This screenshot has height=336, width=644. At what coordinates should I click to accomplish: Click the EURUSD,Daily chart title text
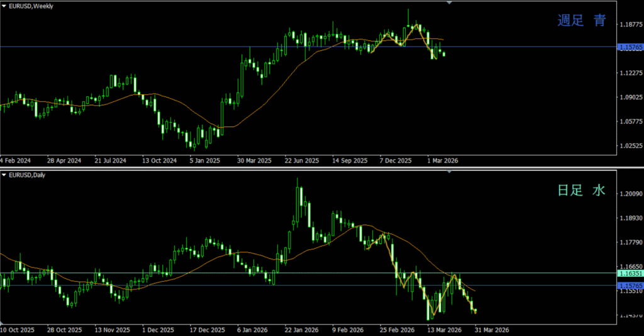(x=30, y=174)
